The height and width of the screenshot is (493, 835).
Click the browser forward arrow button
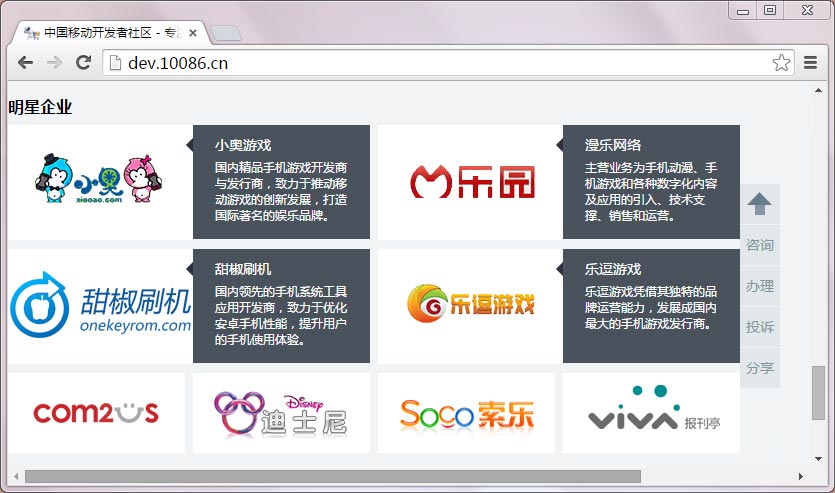coord(55,63)
